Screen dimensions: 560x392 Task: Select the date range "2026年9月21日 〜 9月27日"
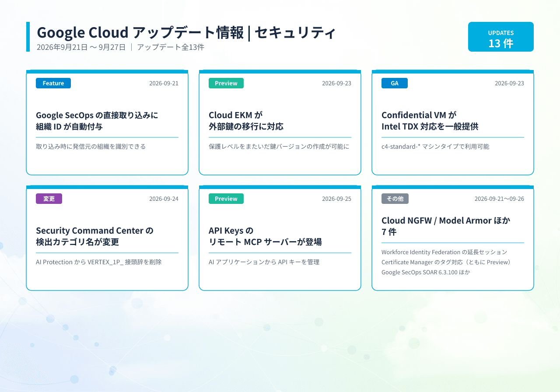pos(81,47)
